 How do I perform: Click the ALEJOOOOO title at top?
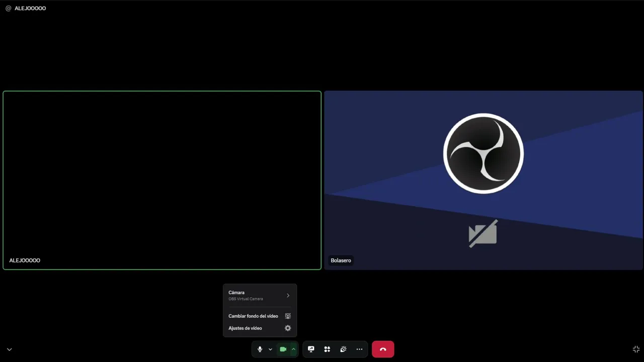30,9
